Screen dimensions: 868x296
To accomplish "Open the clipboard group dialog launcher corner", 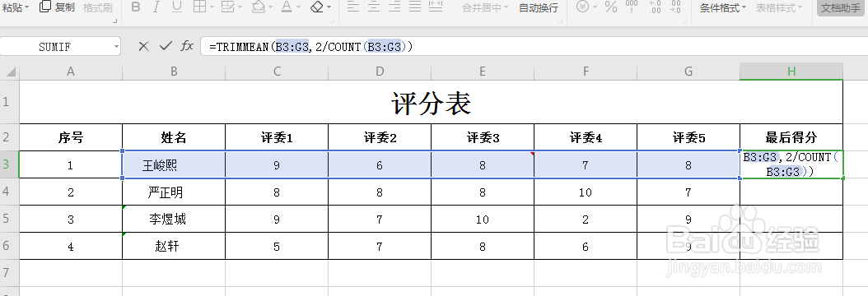I will click(115, 21).
